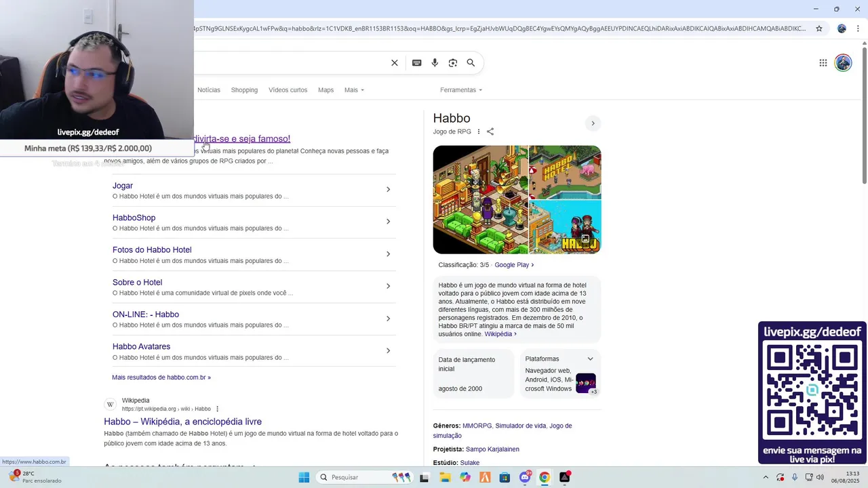The width and height of the screenshot is (868, 488).
Task: Open Chrome's three-dot menu
Action: tap(859, 28)
